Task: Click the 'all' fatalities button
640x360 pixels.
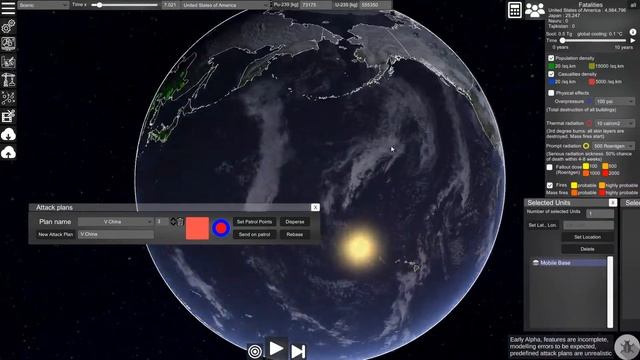Action: pyautogui.click(x=633, y=4)
